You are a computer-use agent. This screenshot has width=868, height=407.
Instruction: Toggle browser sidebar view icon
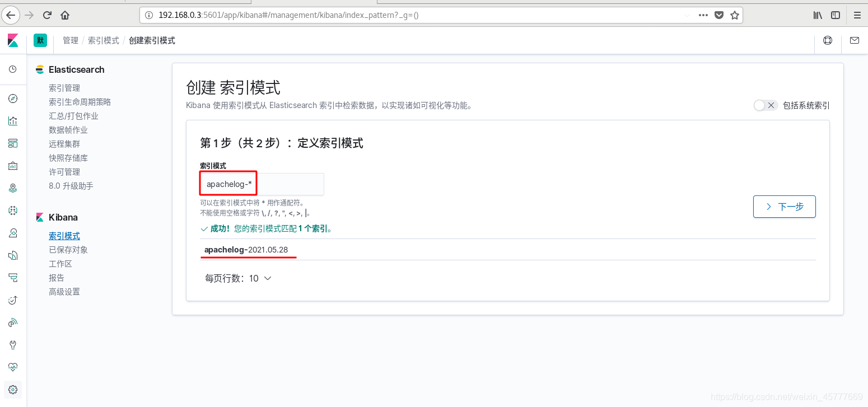(x=836, y=15)
